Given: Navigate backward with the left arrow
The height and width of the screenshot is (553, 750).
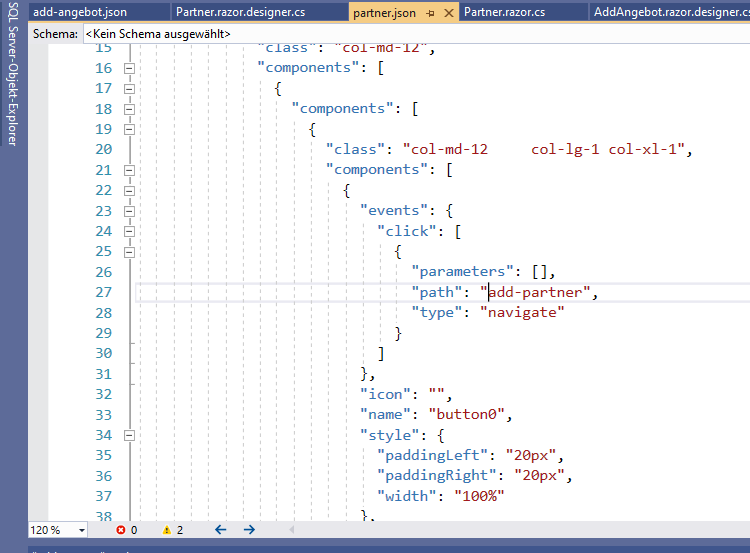Looking at the screenshot, I should click(221, 530).
